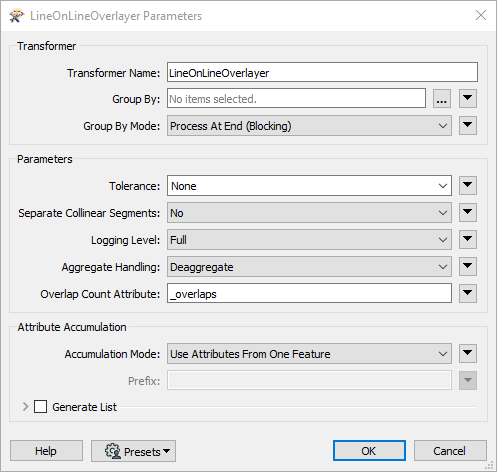Enable the Generate List checkbox
This screenshot has width=497, height=472.
pyautogui.click(x=40, y=407)
